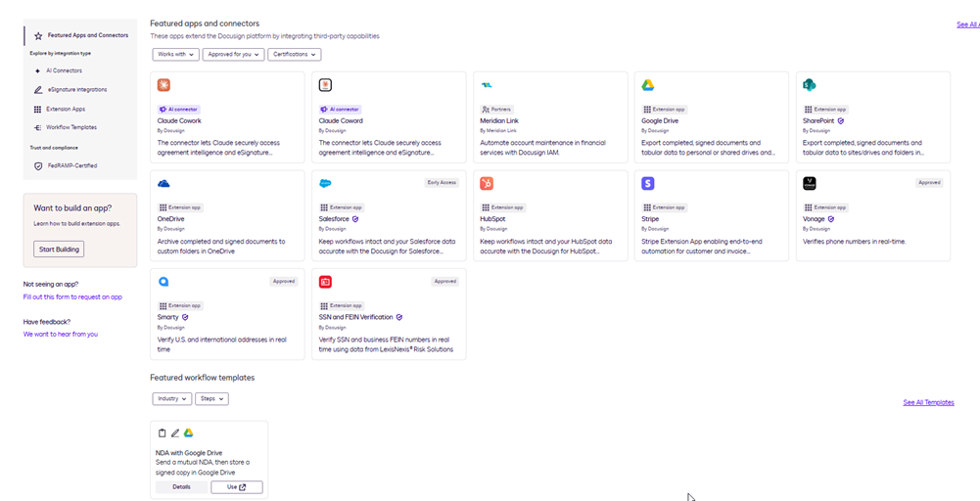The width and height of the screenshot is (980, 501).
Task: Expand the Industry filter dropdown
Action: tap(172, 398)
